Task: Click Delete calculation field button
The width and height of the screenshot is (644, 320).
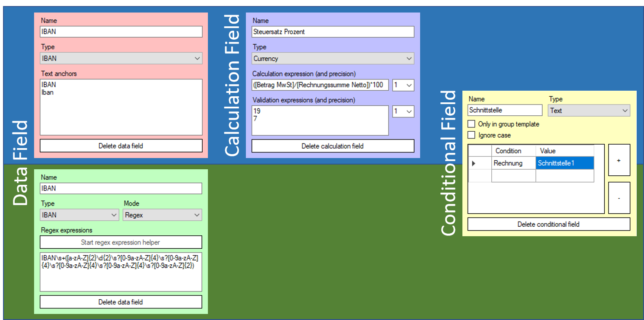Action: click(x=333, y=146)
